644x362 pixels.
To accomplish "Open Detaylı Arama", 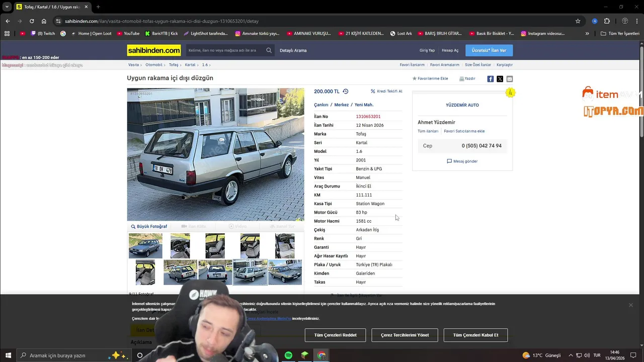I will [293, 50].
